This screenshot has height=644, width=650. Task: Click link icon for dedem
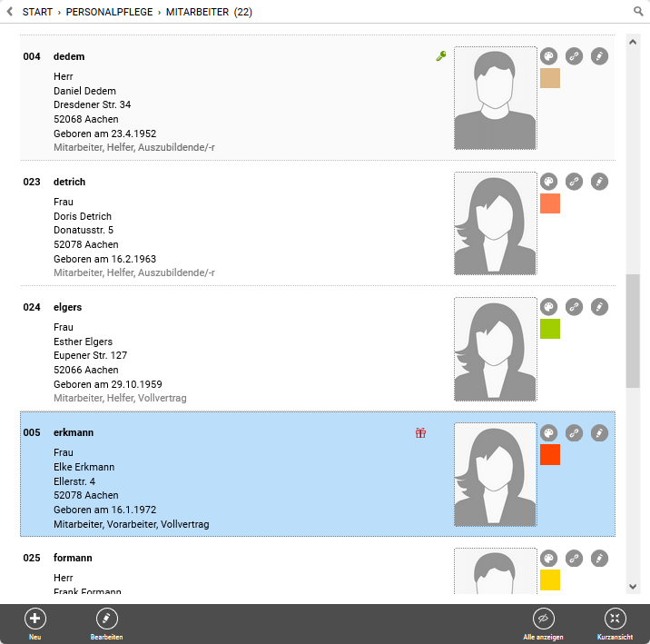(574, 56)
